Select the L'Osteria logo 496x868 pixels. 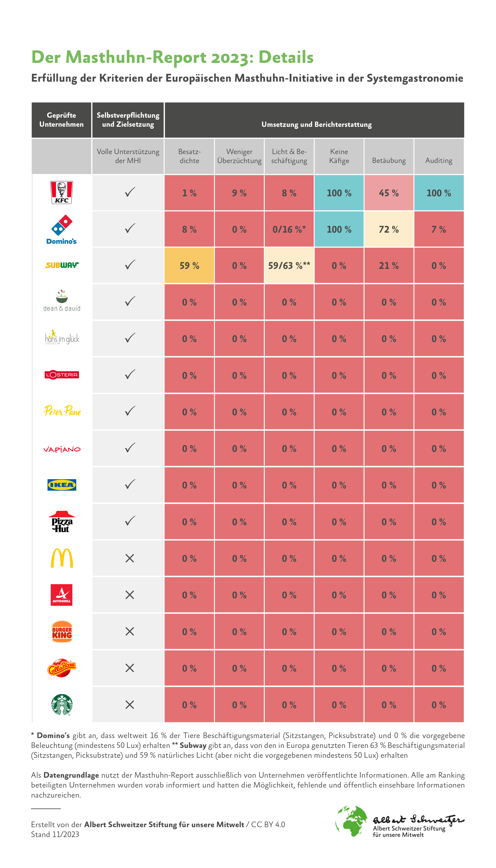[x=62, y=375]
